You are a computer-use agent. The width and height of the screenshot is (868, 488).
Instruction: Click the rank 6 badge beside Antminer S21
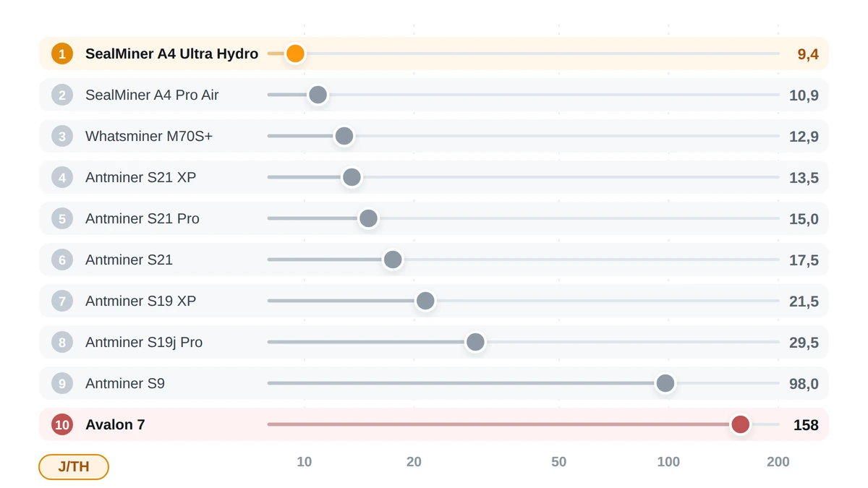tap(62, 260)
